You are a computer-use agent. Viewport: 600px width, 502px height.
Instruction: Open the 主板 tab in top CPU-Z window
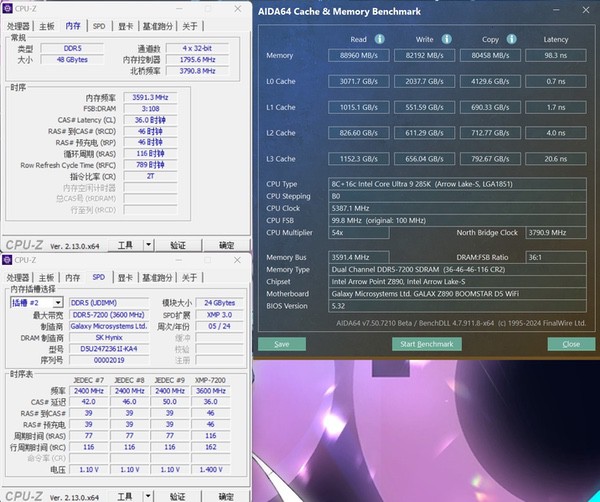(x=47, y=26)
